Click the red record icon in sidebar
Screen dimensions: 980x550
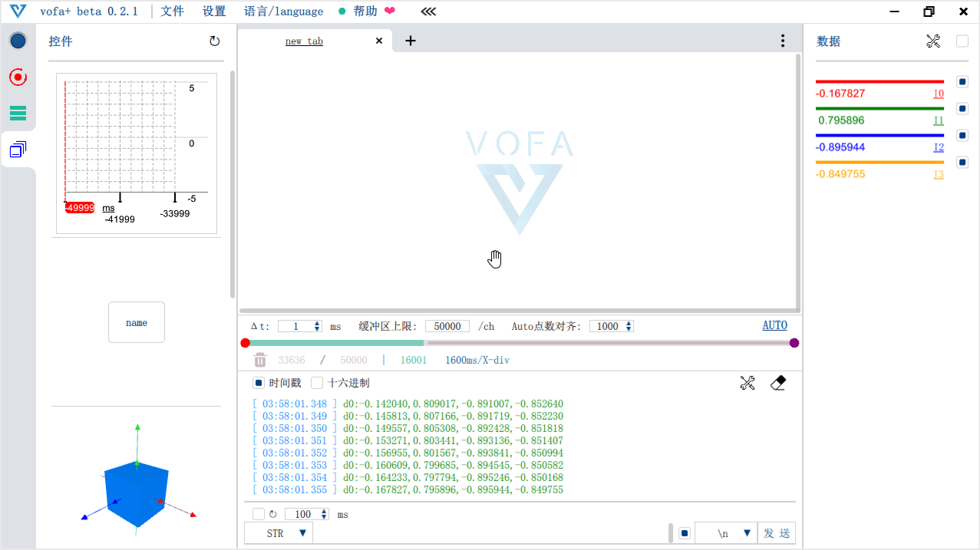pos(18,77)
